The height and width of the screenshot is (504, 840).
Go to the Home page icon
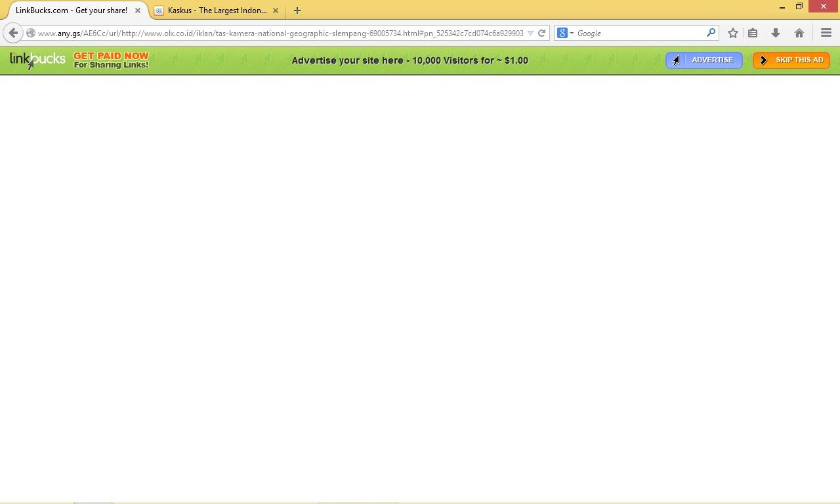click(x=799, y=33)
